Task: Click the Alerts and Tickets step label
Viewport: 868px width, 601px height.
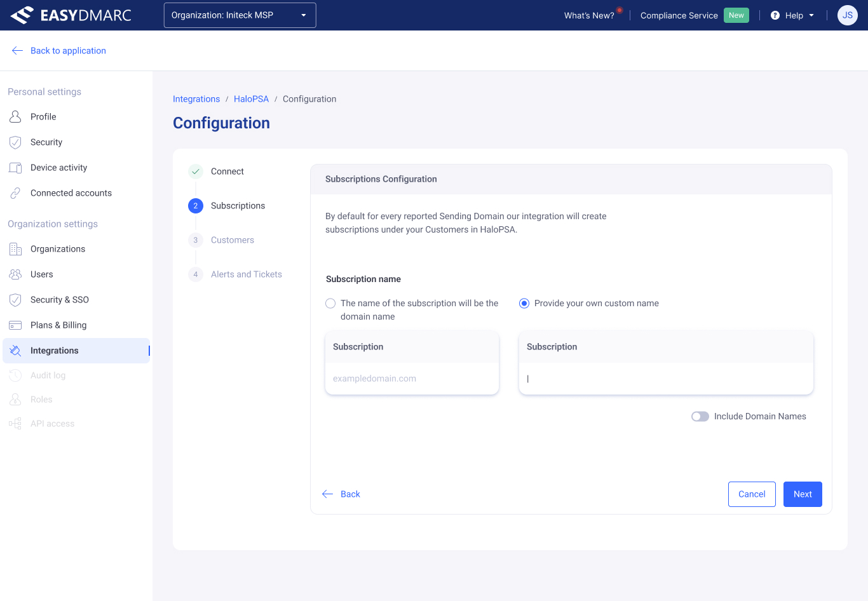Action: [247, 274]
